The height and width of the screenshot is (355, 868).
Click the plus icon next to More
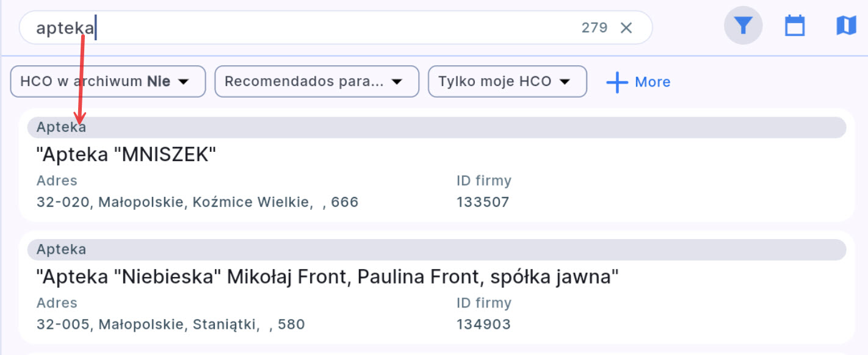[617, 81]
